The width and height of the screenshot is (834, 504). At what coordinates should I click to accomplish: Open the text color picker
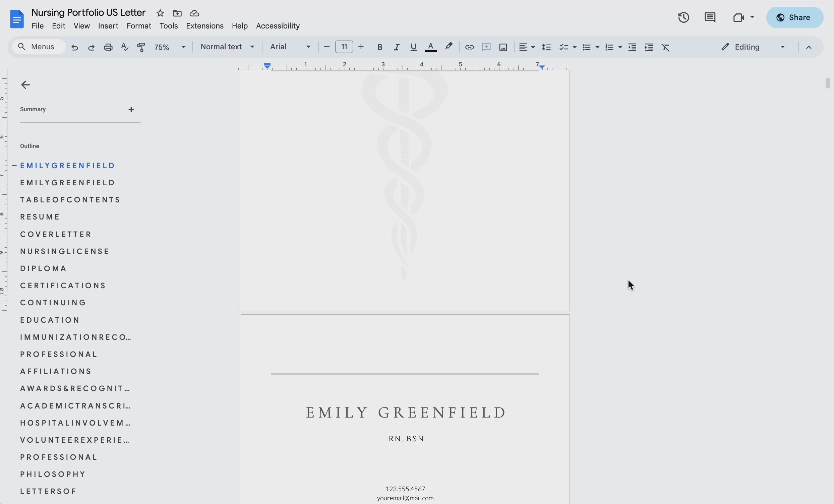click(x=430, y=47)
